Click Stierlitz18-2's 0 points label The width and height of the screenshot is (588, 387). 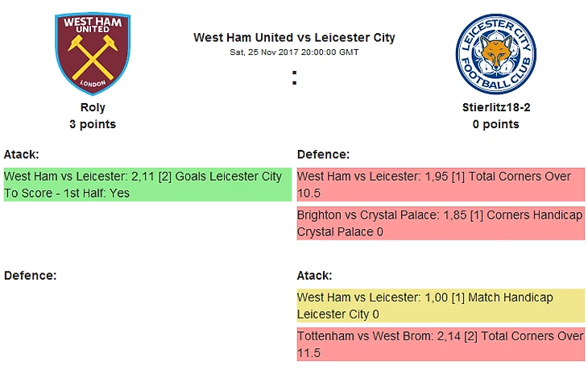[x=495, y=124]
